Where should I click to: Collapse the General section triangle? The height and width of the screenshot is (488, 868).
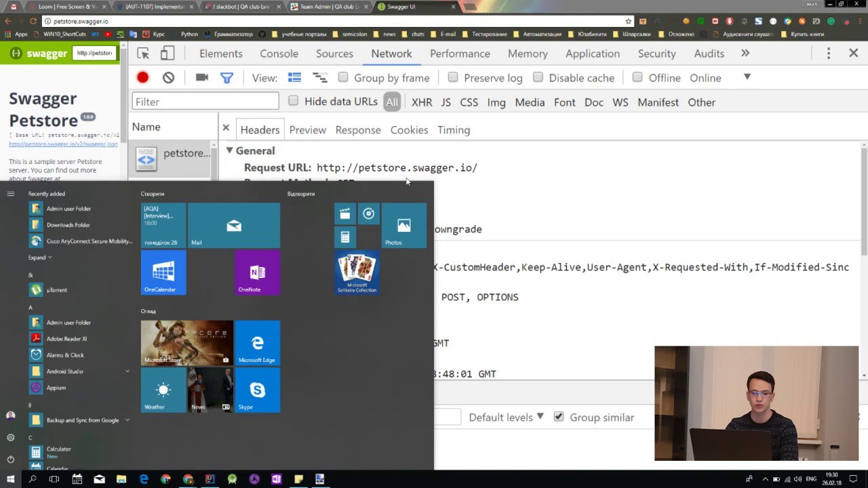[x=230, y=150]
